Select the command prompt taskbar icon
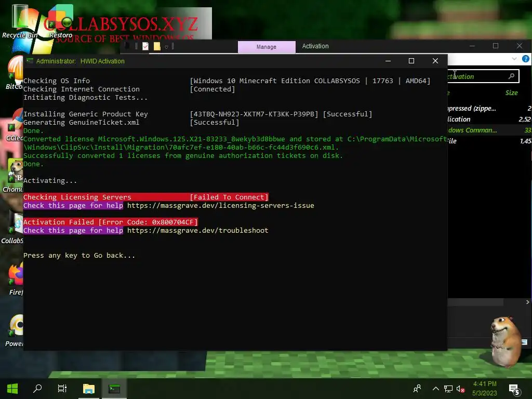The image size is (532, 399). [x=114, y=389]
